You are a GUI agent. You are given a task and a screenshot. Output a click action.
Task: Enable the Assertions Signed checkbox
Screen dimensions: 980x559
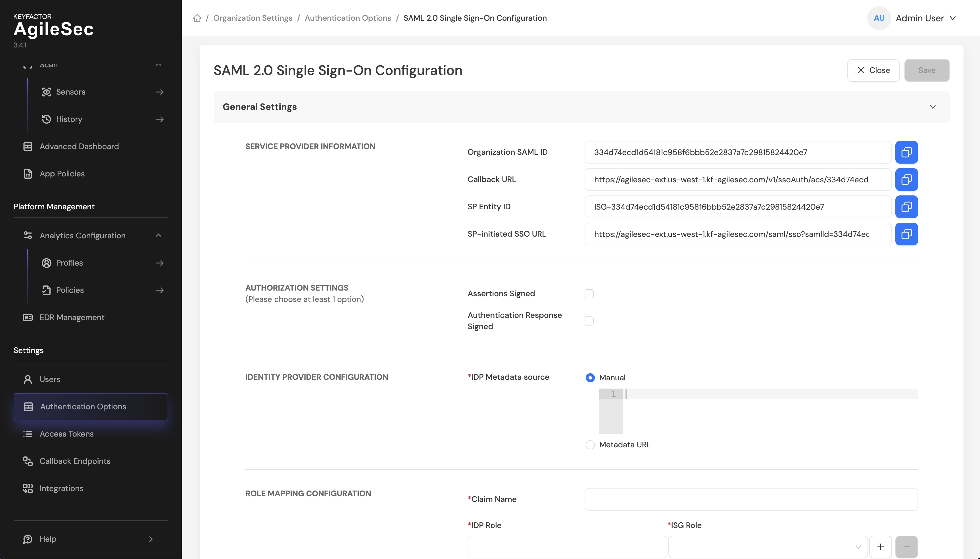pos(589,294)
